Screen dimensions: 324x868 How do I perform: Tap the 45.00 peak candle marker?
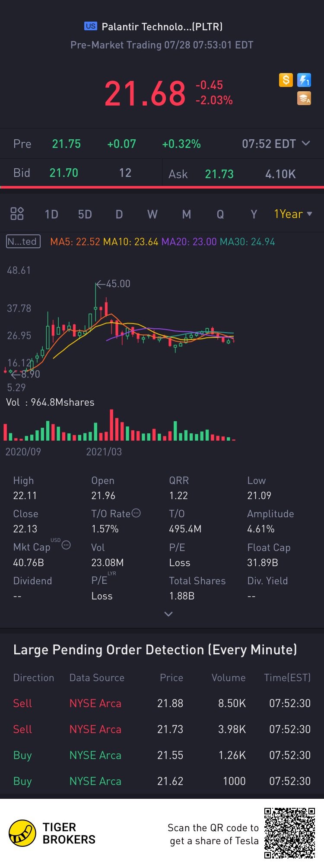[113, 284]
